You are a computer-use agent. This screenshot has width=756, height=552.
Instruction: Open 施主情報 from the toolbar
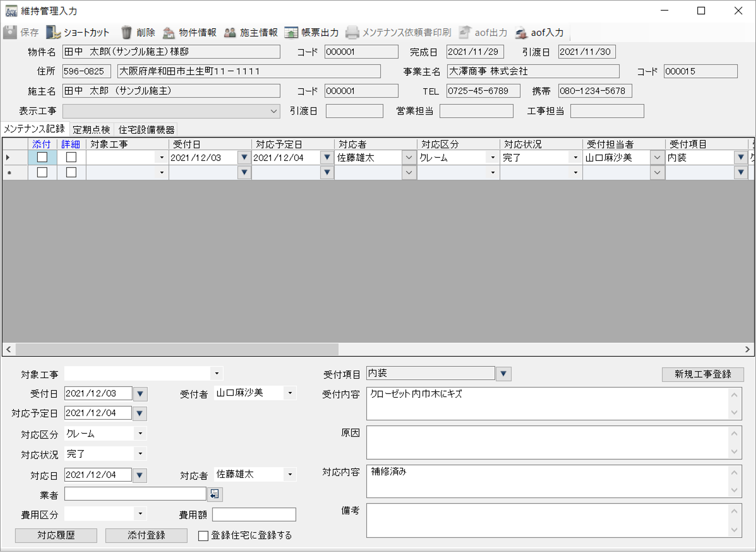[x=230, y=33]
